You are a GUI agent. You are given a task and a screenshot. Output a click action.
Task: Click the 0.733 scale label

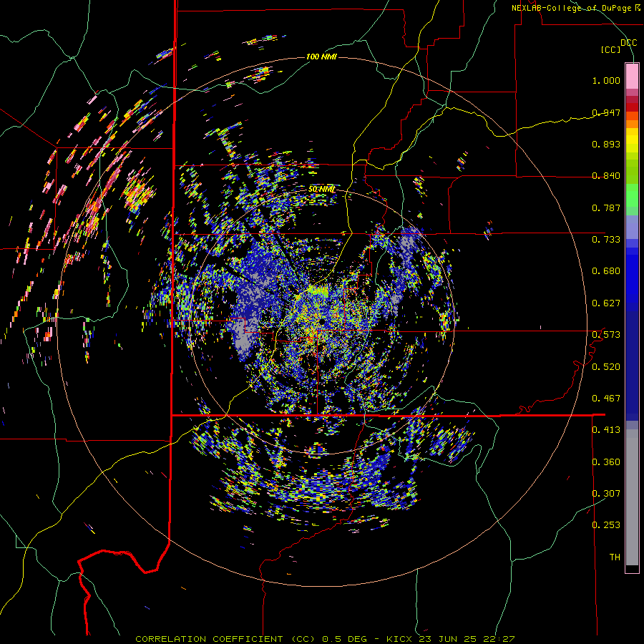tap(606, 240)
